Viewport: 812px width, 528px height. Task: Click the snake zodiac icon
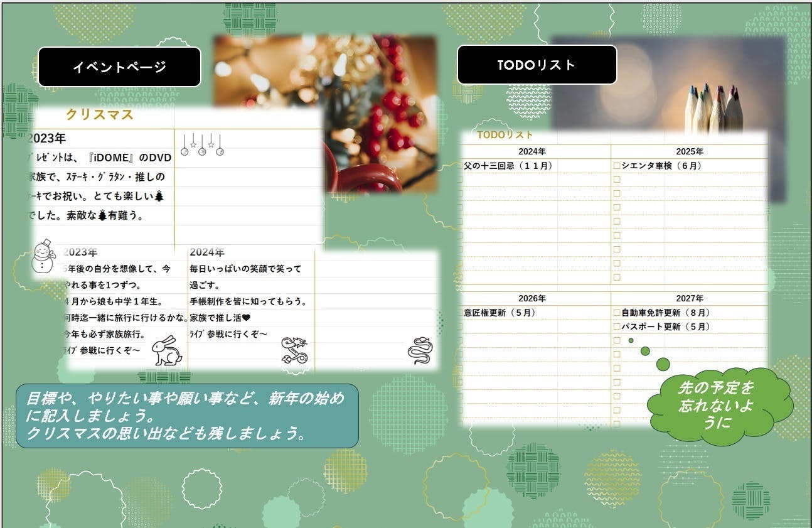pos(420,350)
